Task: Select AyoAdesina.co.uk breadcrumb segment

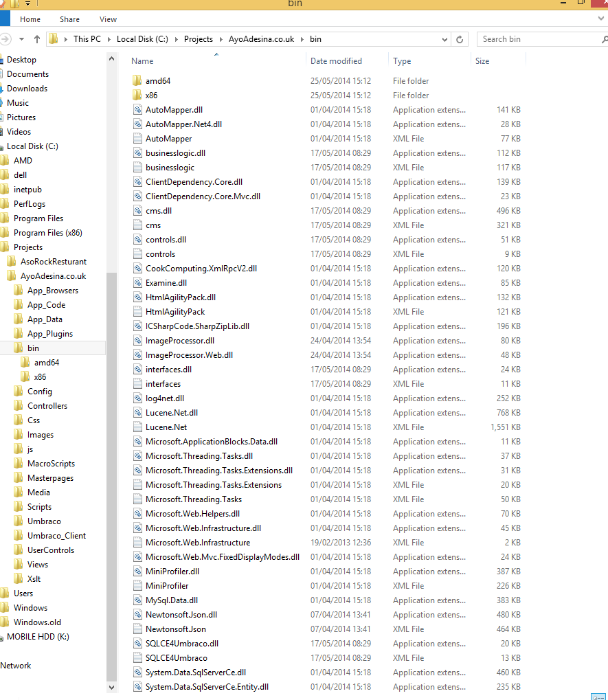Action: [261, 39]
